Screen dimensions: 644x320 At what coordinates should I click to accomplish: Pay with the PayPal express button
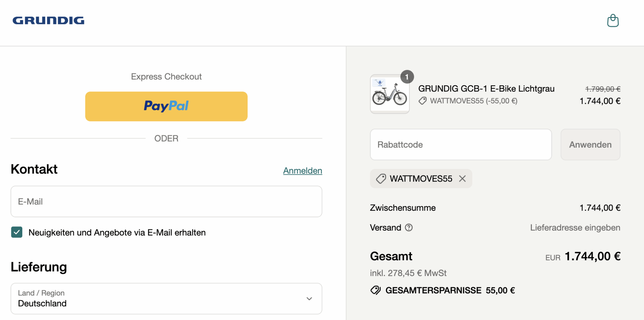[x=166, y=106]
